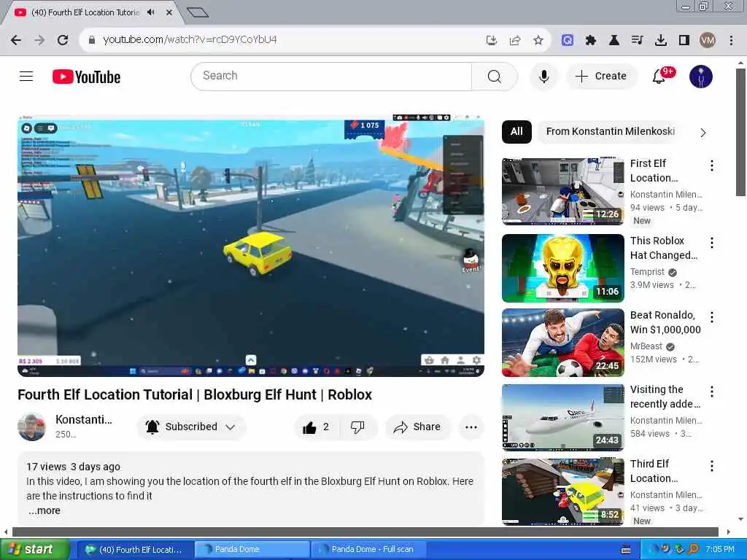This screenshot has width=747, height=560.
Task: Close the Fourth Elf Location tab
Action: 169,12
